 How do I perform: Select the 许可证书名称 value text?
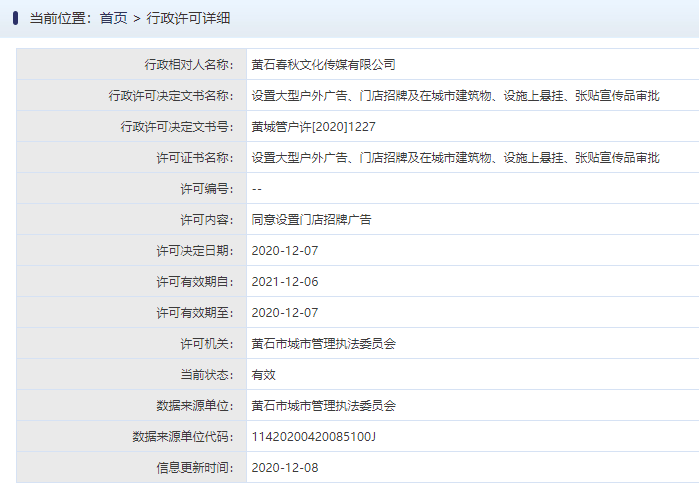point(455,158)
